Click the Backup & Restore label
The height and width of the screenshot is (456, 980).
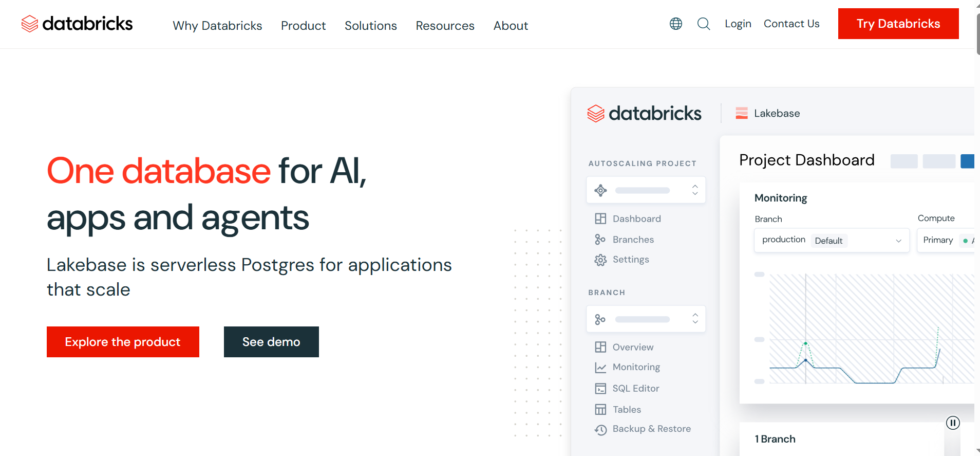click(652, 429)
